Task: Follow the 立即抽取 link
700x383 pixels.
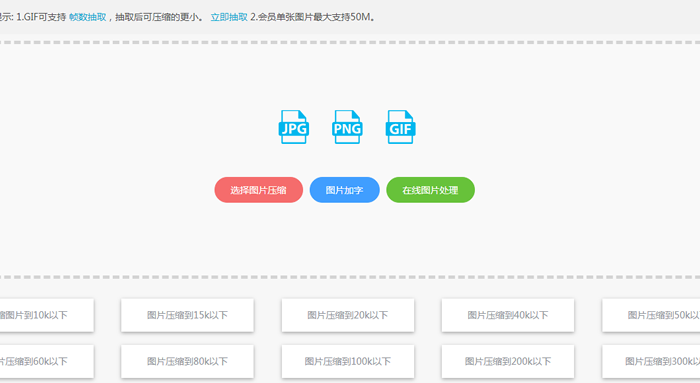Action: [229, 17]
